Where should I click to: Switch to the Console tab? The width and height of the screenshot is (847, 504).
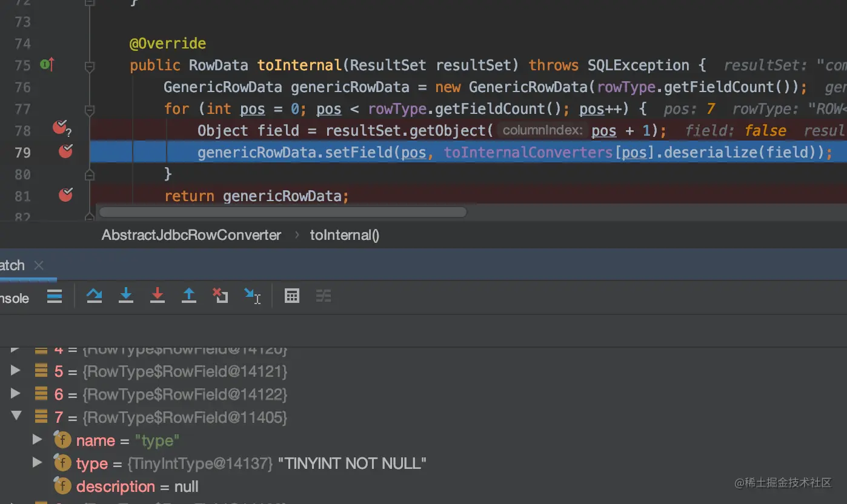coord(15,298)
